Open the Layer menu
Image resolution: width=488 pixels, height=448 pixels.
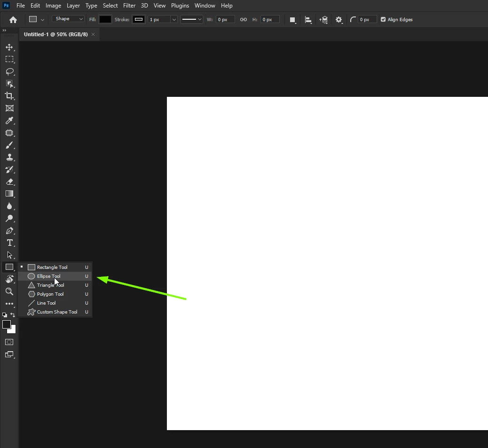73,6
